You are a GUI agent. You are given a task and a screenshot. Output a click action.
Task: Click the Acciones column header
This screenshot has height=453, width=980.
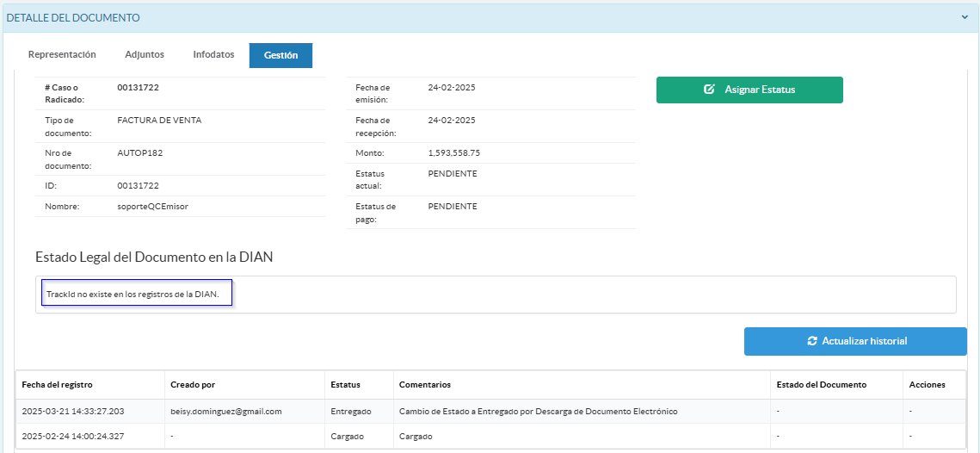[x=927, y=384]
